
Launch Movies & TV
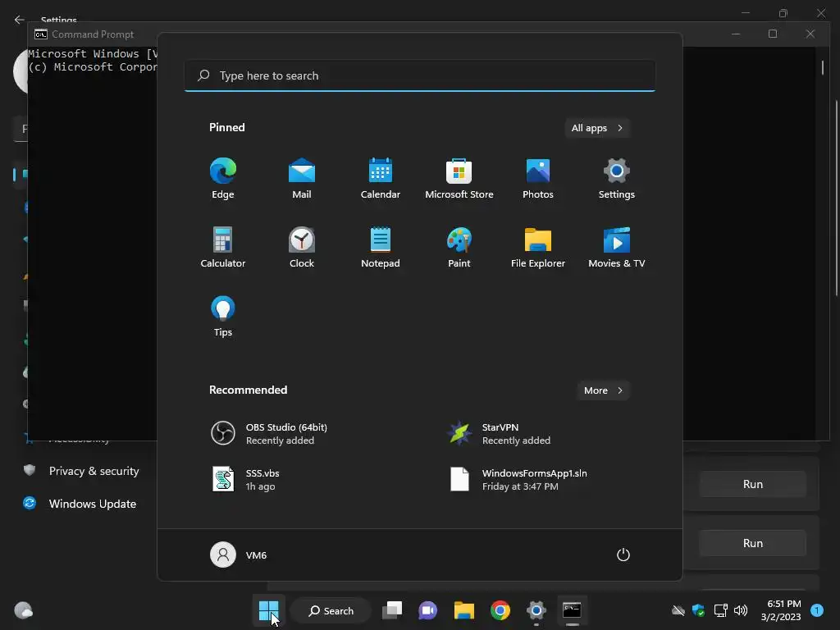point(617,248)
